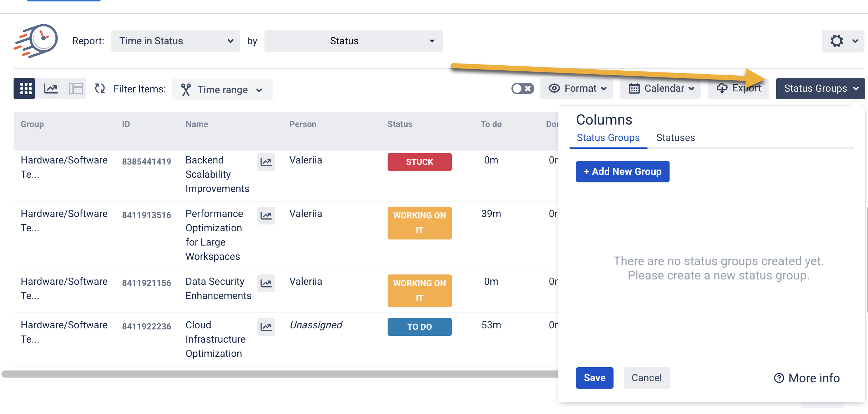Open chart for Cloud Infrastructure Optimization
The image size is (868, 414).
266,327
